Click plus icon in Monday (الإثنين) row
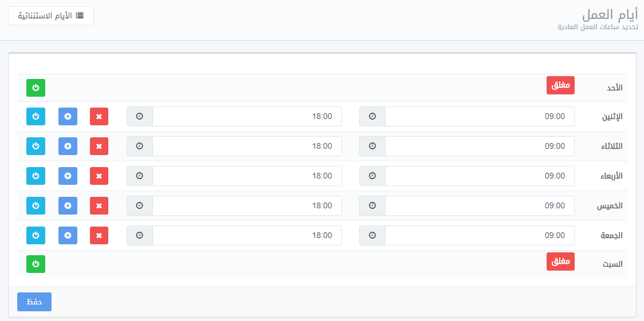Screen dimensions: 644x321 [x=68, y=116]
